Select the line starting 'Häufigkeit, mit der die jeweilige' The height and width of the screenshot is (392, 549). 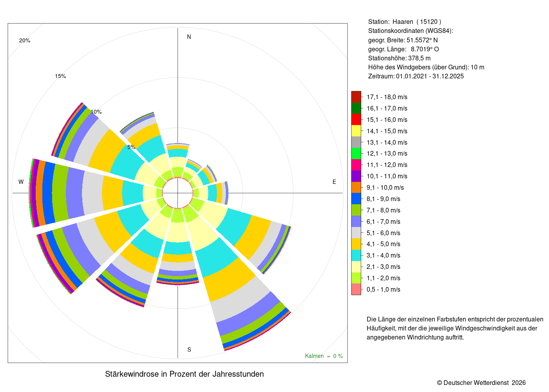[452, 328]
